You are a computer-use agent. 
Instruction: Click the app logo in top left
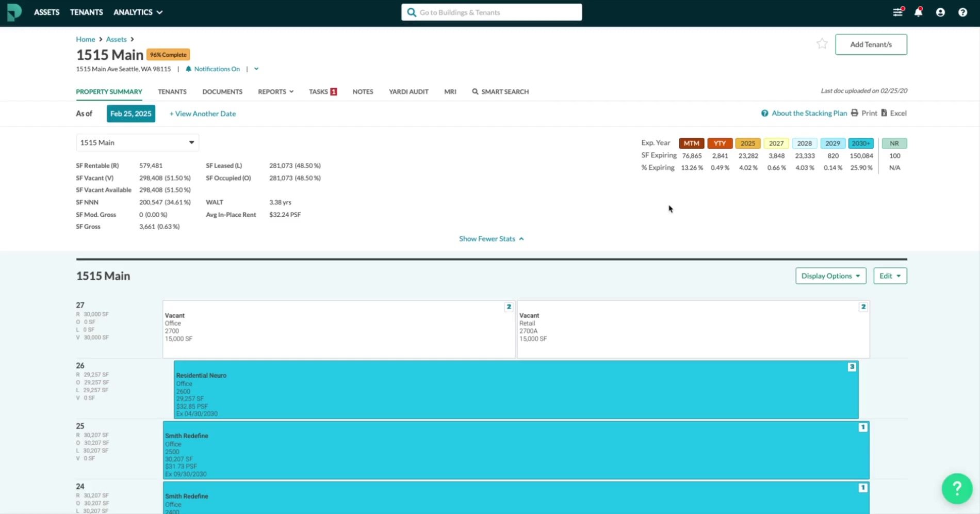coord(14,12)
